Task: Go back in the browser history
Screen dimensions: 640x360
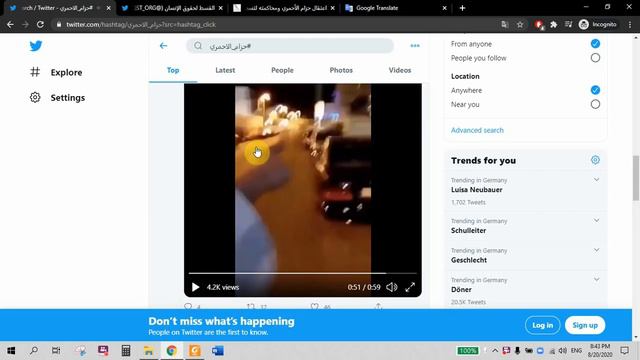Action: point(10,24)
